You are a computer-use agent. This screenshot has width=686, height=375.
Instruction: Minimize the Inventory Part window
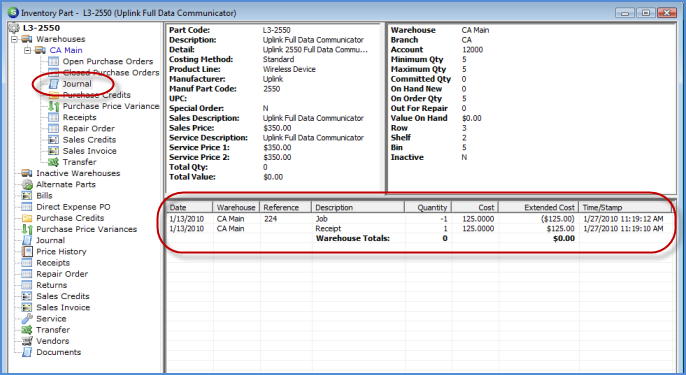click(x=625, y=13)
